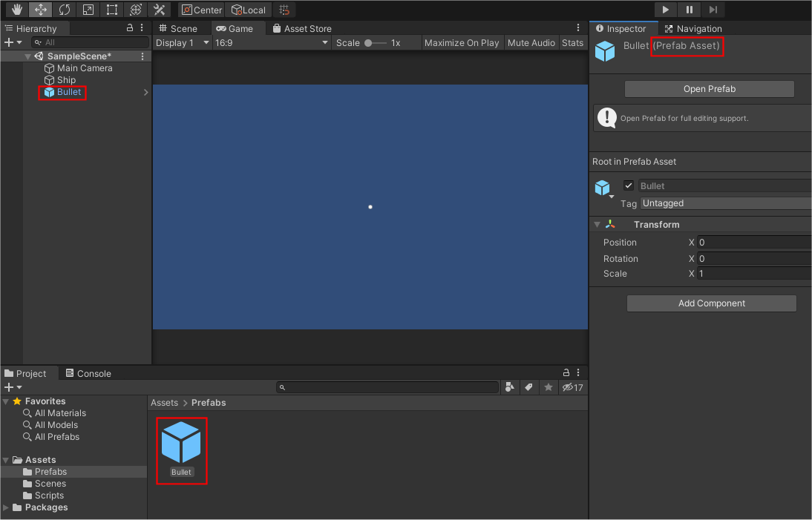Open the 16:9 aspect ratio dropdown
This screenshot has height=520, width=812.
[272, 43]
